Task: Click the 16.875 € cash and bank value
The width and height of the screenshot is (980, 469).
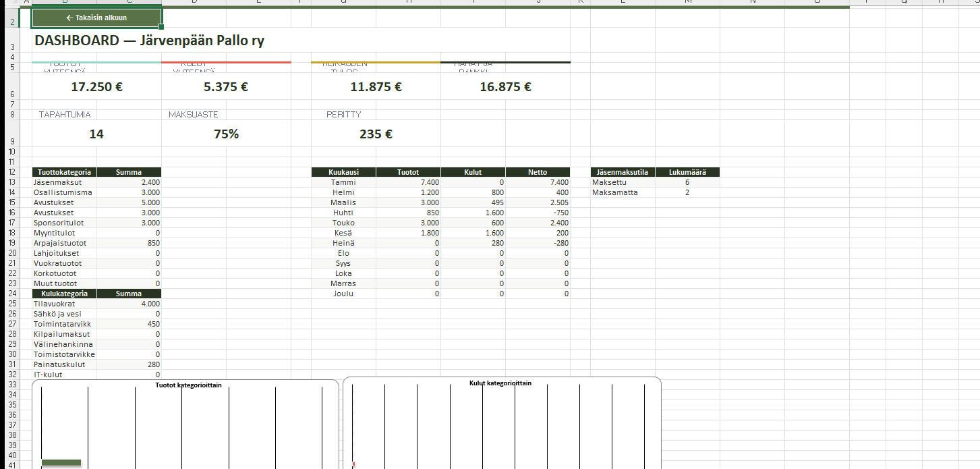Action: 505,87
